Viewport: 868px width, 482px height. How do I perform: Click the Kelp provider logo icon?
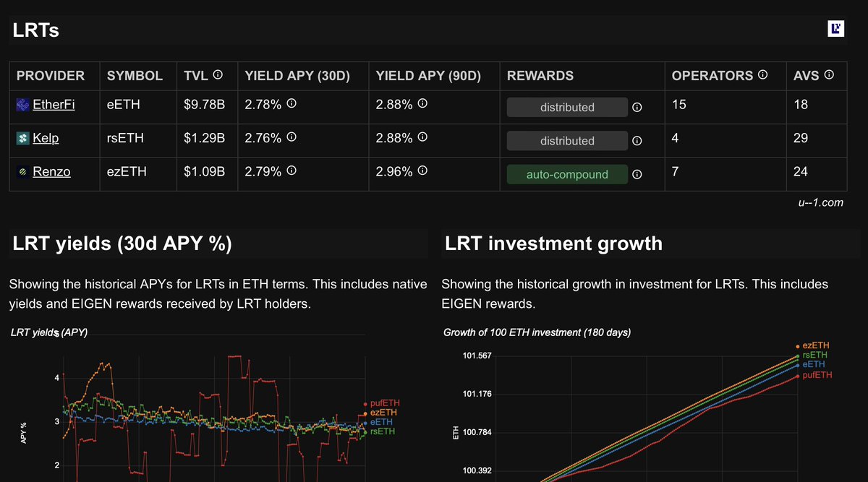pos(22,138)
